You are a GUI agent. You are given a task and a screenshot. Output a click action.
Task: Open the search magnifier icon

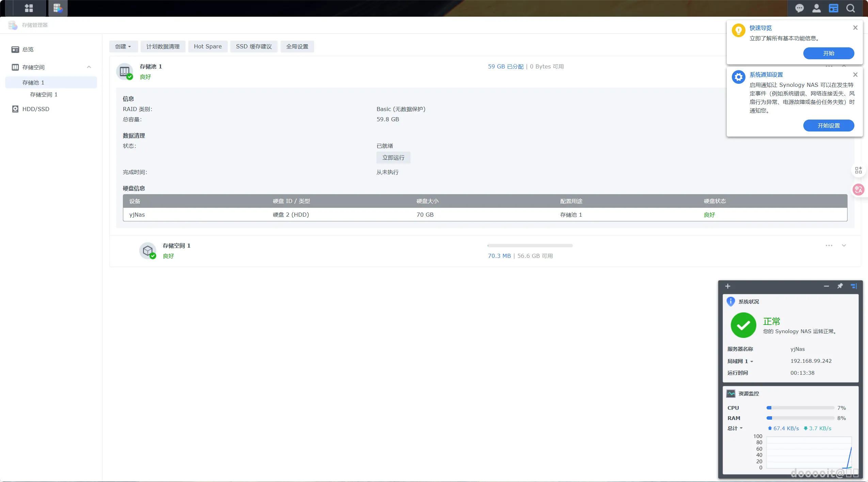click(x=850, y=8)
